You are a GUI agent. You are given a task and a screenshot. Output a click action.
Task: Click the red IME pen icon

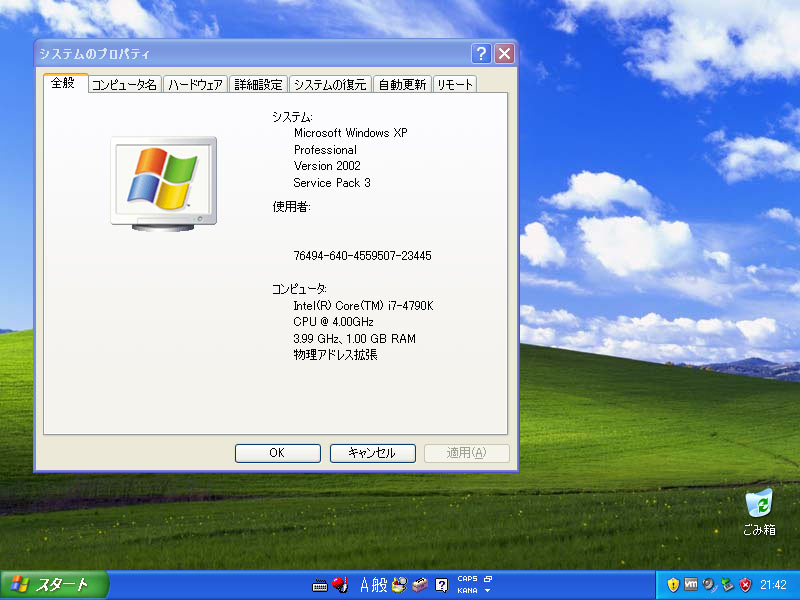(339, 585)
